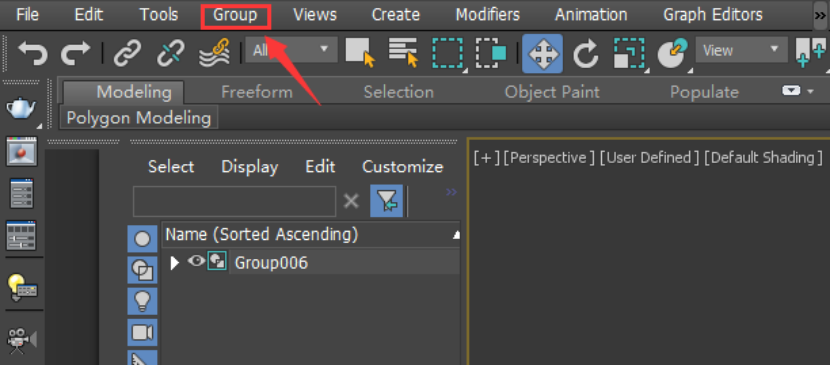The height and width of the screenshot is (365, 830).
Task: Toggle Group006 visibility eye icon
Action: coord(196,261)
